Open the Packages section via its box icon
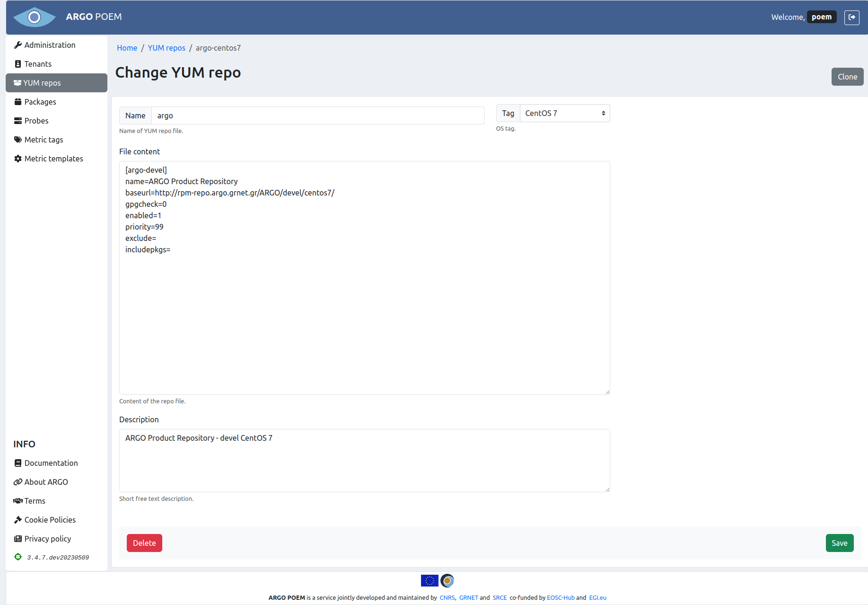Viewport: 868px width, 605px height. (18, 101)
